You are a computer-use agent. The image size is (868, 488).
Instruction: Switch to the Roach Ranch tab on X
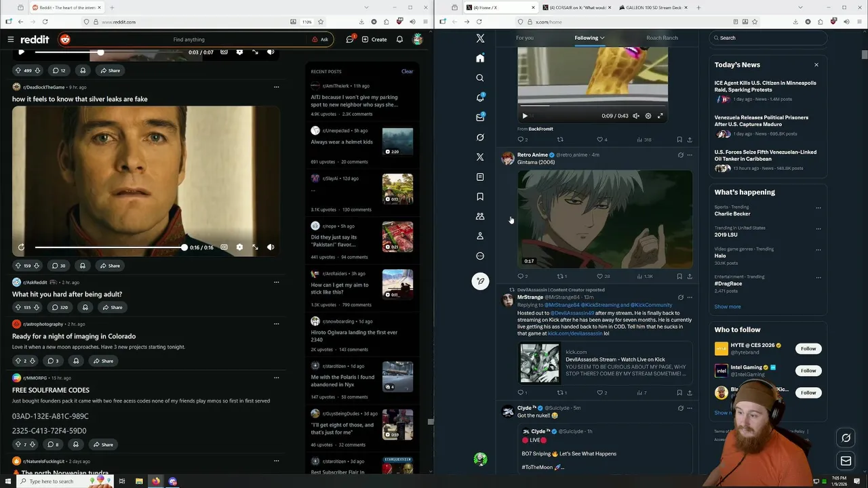point(662,38)
